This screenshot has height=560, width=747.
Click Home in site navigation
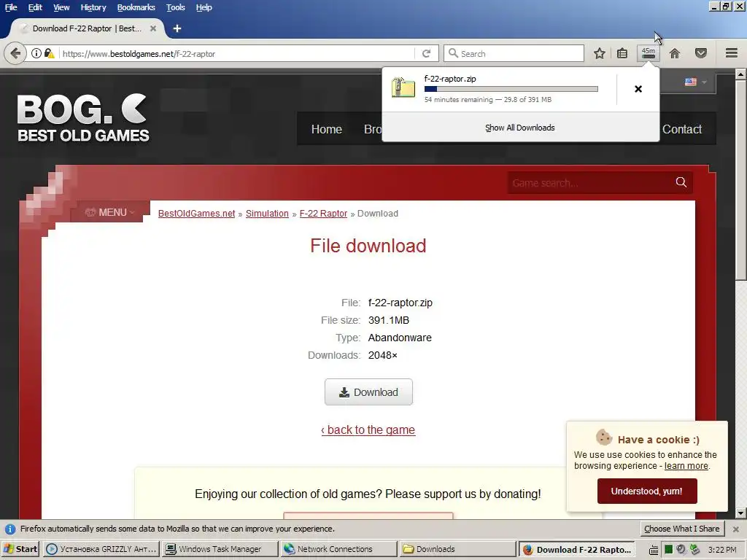coord(326,129)
